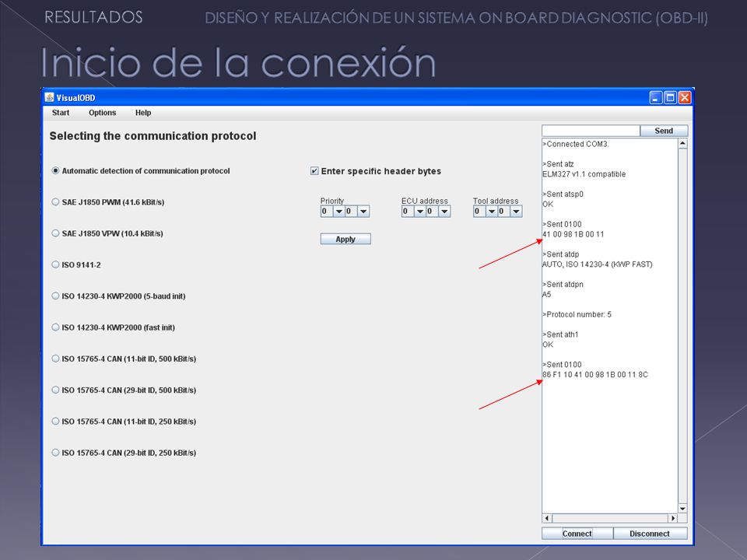Click console horizontal scrollbar left arrow

pyautogui.click(x=547, y=518)
